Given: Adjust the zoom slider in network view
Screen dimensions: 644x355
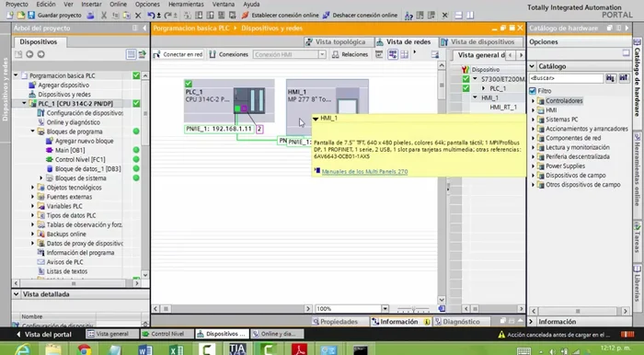Looking at the screenshot, I should (414, 309).
